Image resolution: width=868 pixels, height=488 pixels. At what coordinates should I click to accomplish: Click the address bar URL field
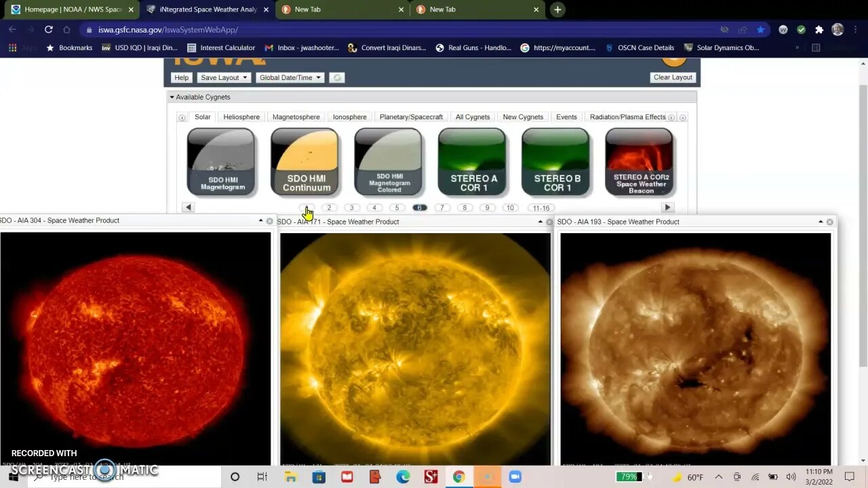click(400, 30)
